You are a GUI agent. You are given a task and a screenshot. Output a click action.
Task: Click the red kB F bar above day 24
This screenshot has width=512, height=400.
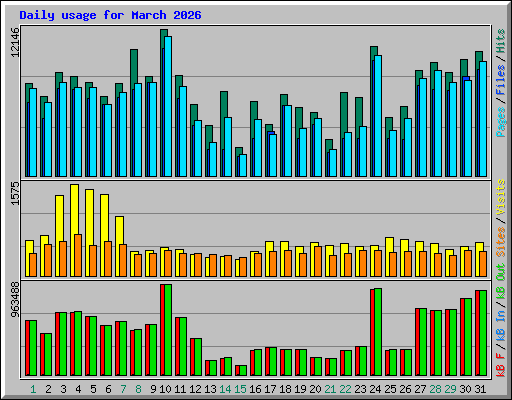pyautogui.click(x=372, y=332)
